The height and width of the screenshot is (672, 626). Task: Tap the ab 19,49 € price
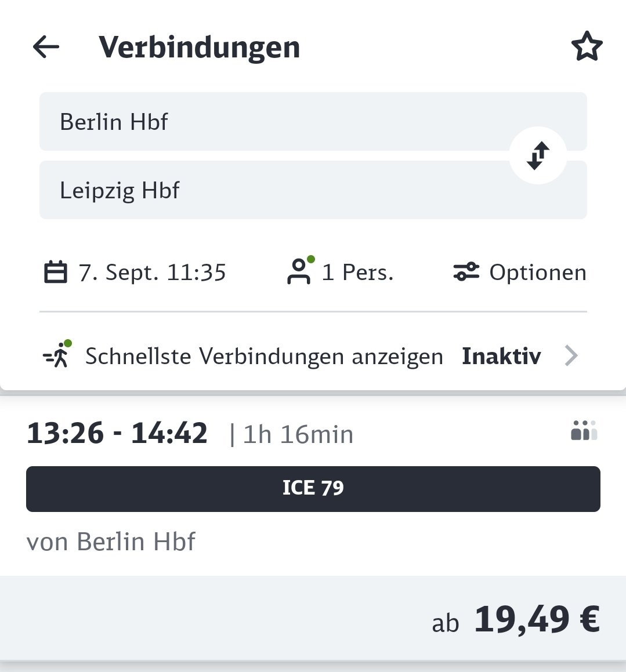[516, 620]
